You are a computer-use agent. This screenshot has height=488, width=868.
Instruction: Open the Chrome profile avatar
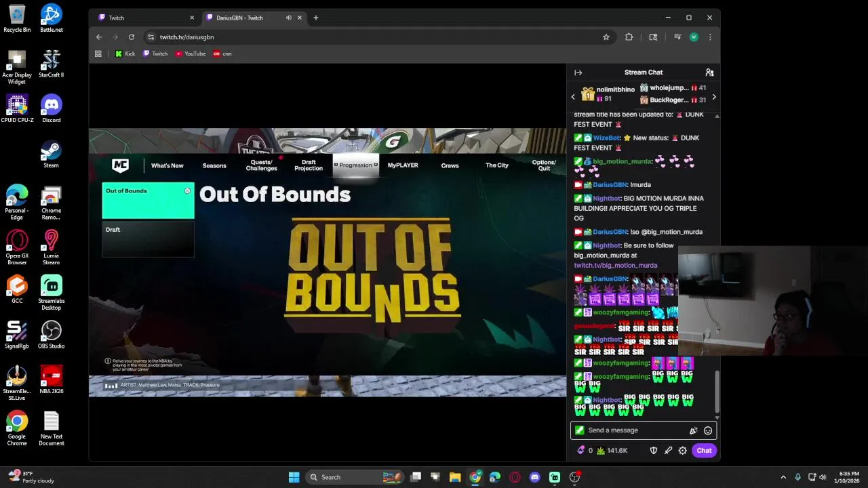(x=694, y=37)
